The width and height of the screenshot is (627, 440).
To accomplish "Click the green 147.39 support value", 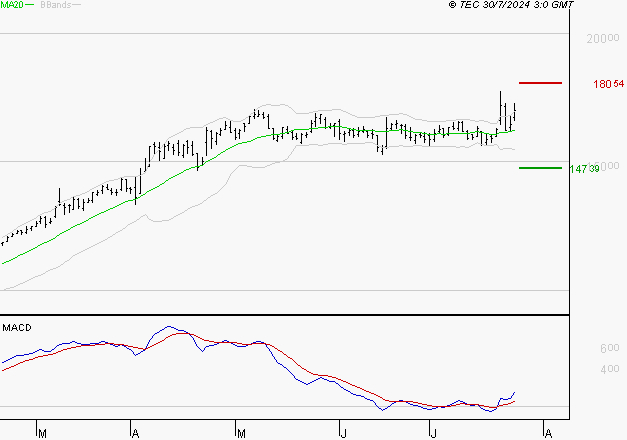I will (x=584, y=169).
